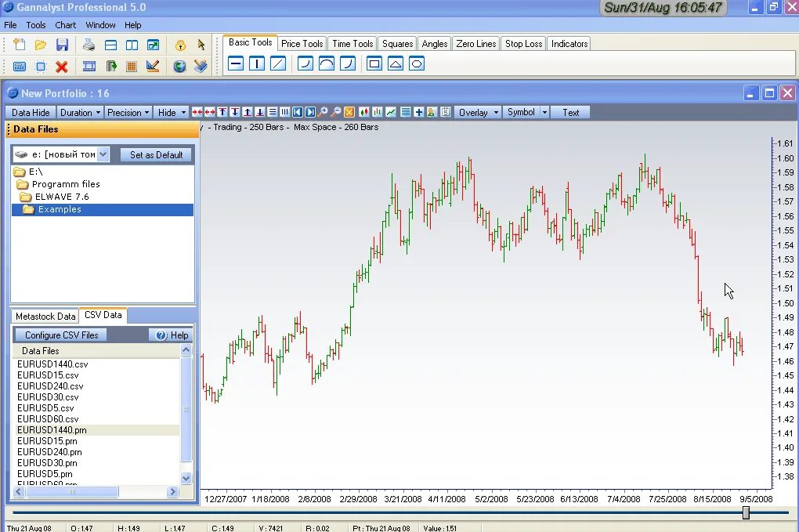Select the horizontal line drawing tool

coord(236,63)
